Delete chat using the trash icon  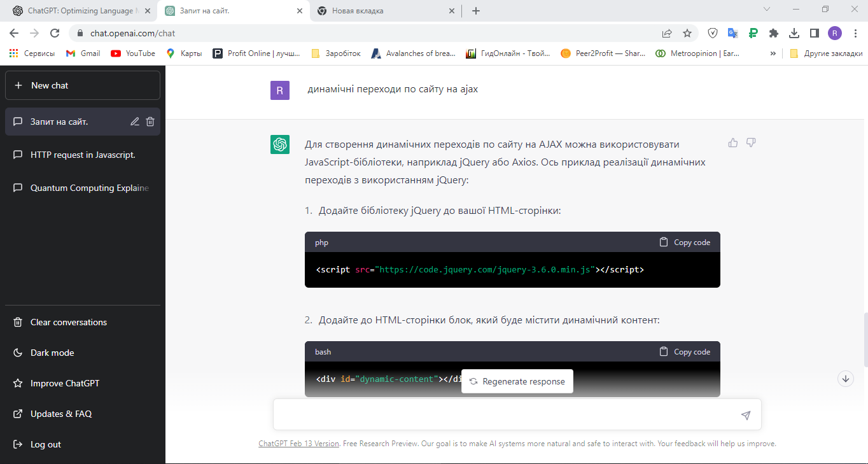150,122
